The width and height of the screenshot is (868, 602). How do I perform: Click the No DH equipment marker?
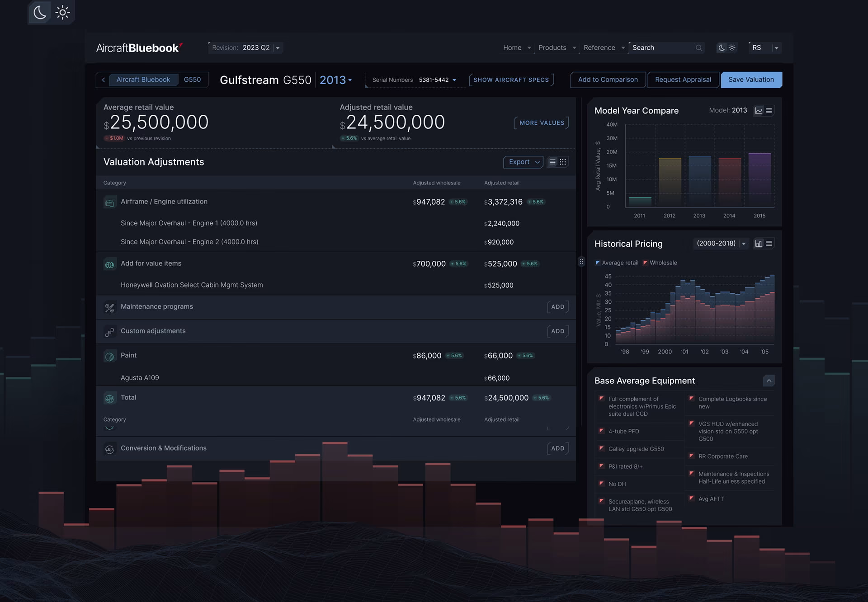[x=601, y=484]
